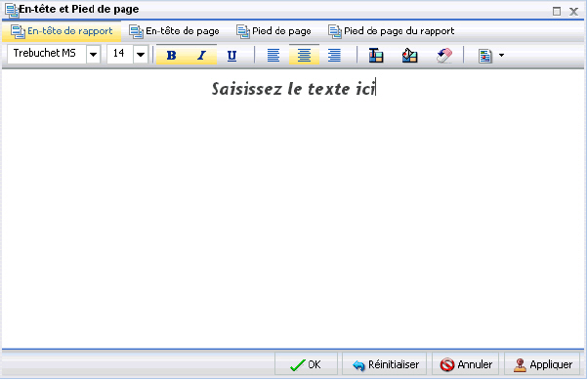Click the Appliquer button
The height and width of the screenshot is (380, 588).
[542, 364]
